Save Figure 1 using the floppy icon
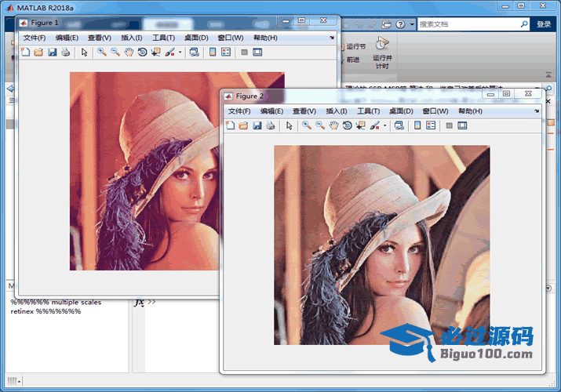This screenshot has width=561, height=392. tap(53, 53)
